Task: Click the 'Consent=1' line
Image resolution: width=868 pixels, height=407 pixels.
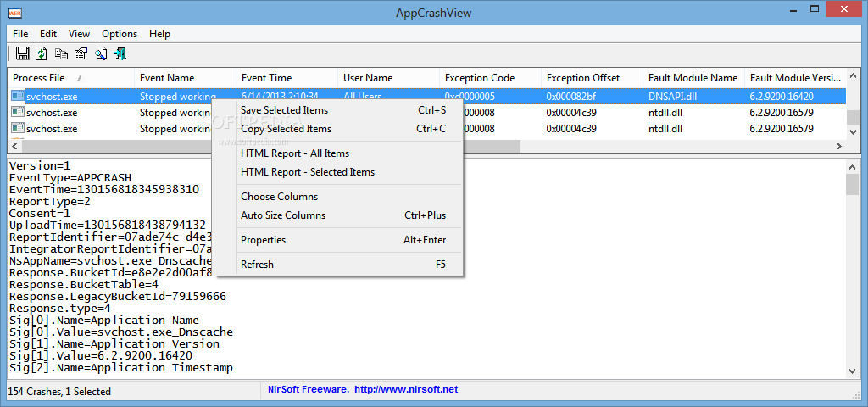Action: point(40,213)
